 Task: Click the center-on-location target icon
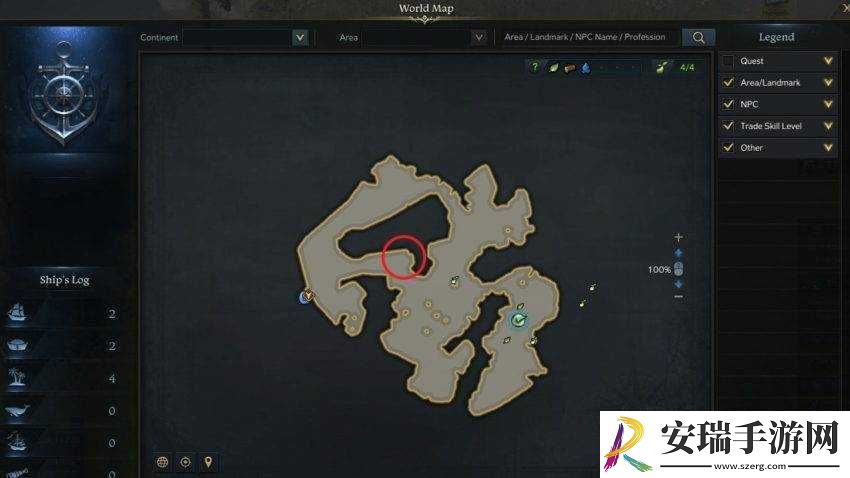coord(185,462)
